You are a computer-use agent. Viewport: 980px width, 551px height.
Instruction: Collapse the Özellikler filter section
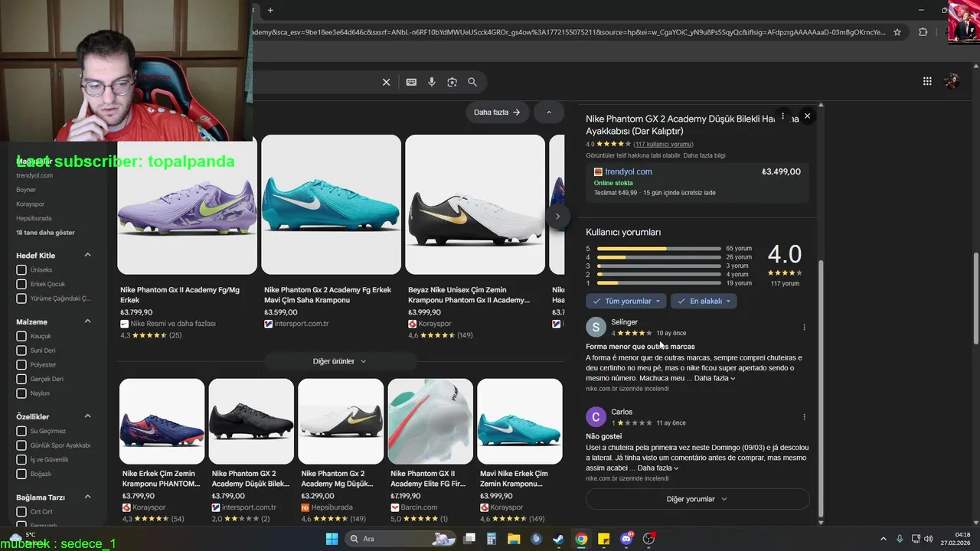tap(87, 416)
